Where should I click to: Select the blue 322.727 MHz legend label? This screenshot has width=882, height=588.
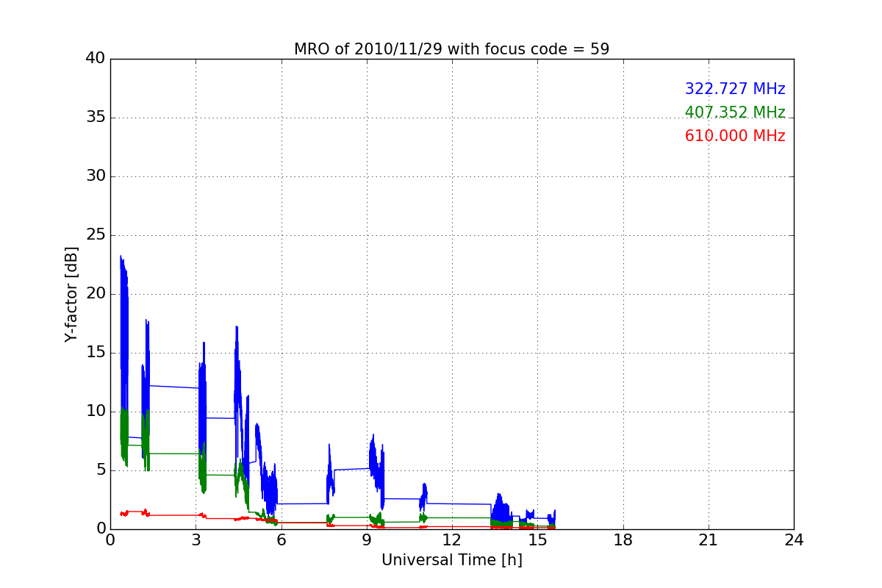[x=735, y=89]
